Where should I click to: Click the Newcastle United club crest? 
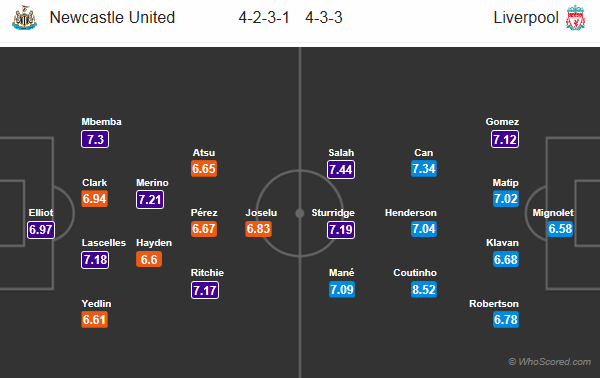(x=24, y=18)
